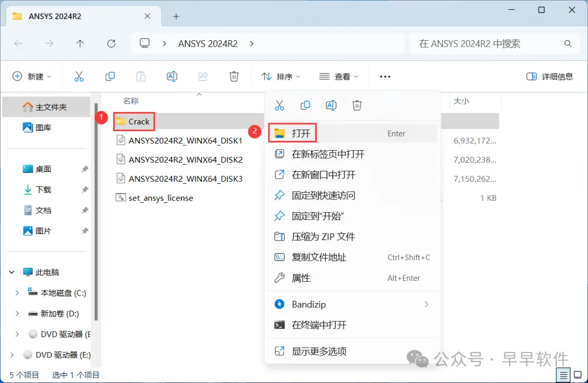This screenshot has width=588, height=383.
Task: Choose 在终端中打开 from the context menu
Action: (x=352, y=325)
